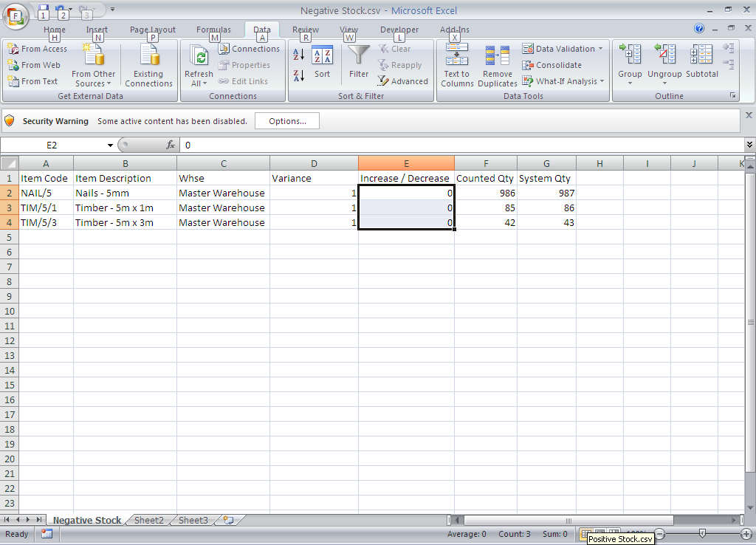Click the zoom slider handle
This screenshot has height=545, width=756.
[x=702, y=533]
